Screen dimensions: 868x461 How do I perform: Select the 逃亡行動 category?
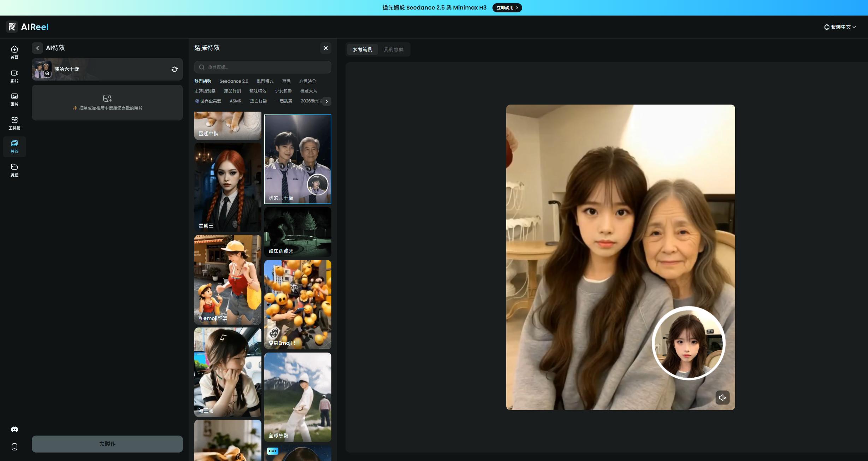(258, 101)
